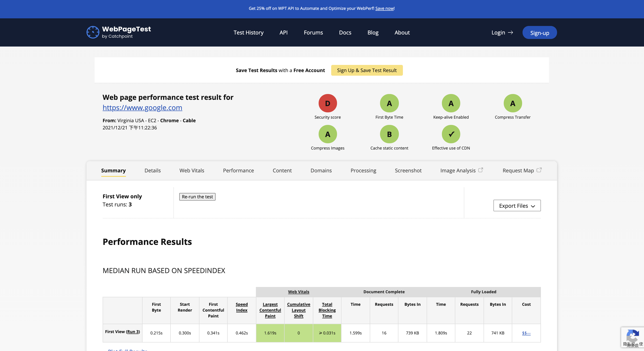This screenshot has height=351, width=644.
Task: Switch to the Web Vitals tab
Action: [x=192, y=170]
